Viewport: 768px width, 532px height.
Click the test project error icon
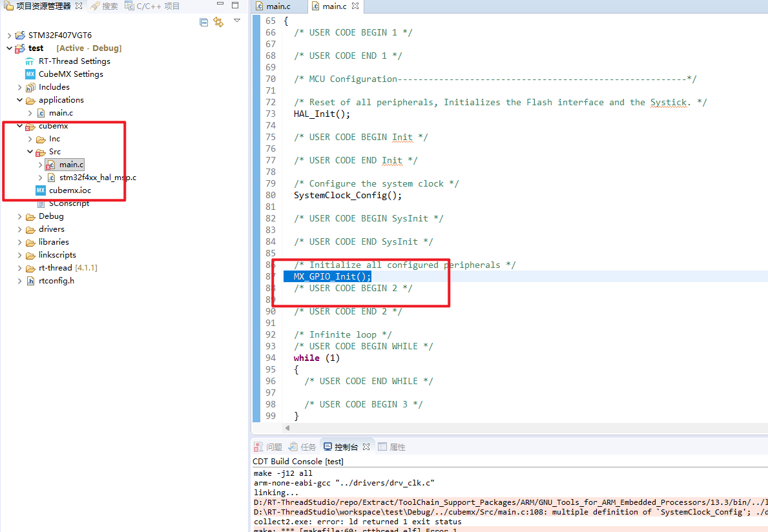click(20, 48)
